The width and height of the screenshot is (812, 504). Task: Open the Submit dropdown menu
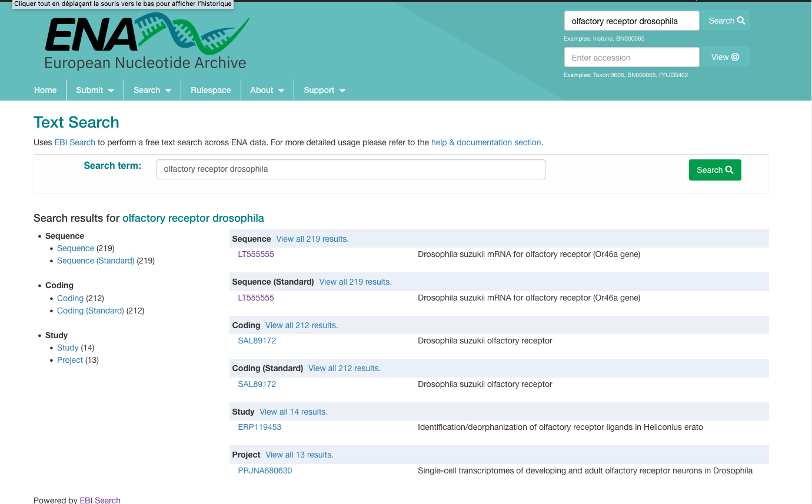pos(95,90)
